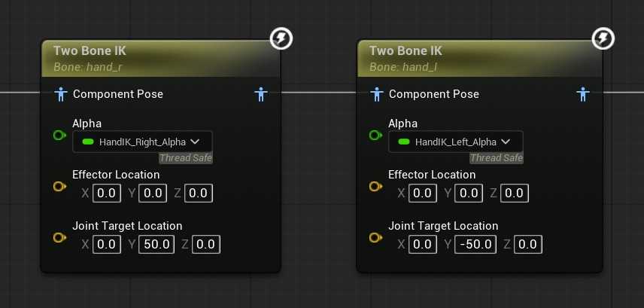Screen dimensions: 644x308
Task: Click Component Pose output pin on hand_l node
Action: [x=582, y=94]
